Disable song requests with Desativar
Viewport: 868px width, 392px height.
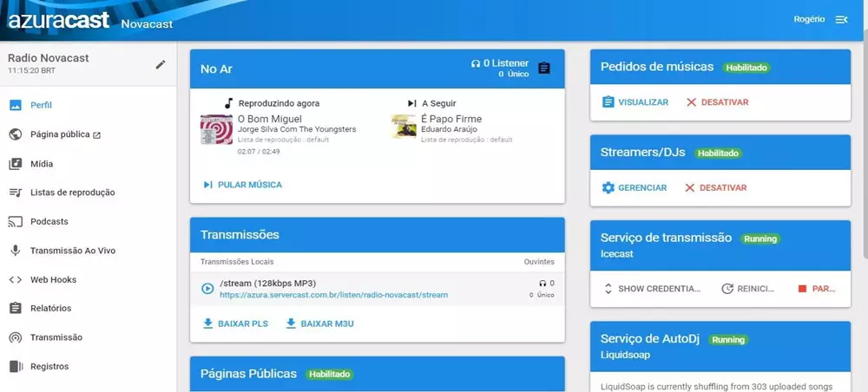click(717, 102)
